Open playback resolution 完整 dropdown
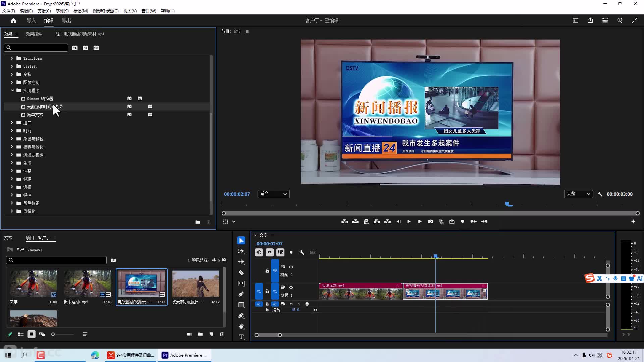This screenshot has height=362, width=644. tap(578, 194)
